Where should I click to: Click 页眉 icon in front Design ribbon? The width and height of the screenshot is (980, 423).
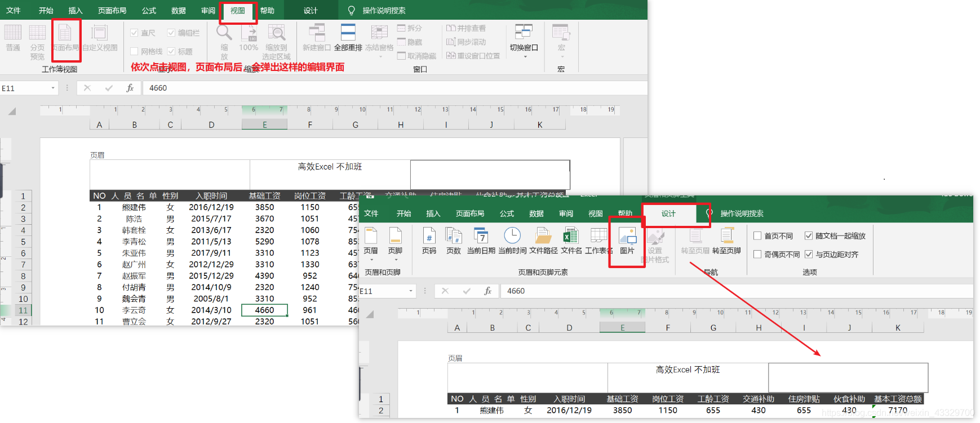(x=371, y=237)
